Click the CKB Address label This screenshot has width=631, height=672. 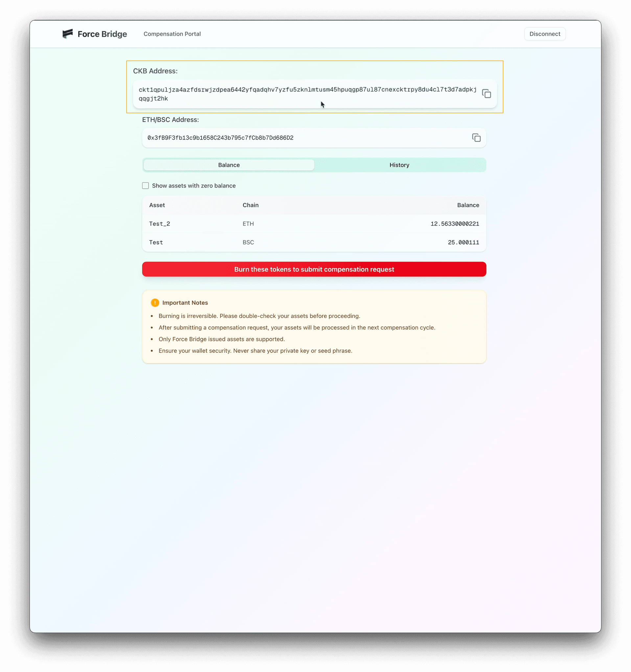point(155,71)
